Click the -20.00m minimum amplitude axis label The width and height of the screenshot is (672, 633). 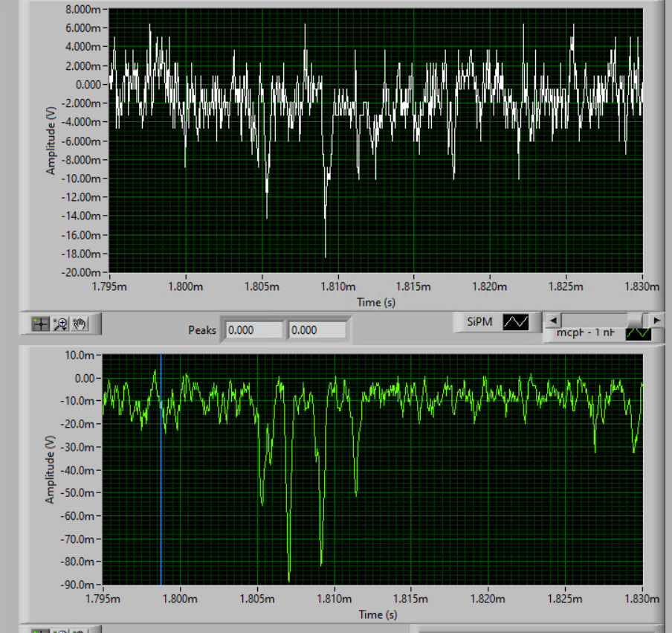(82, 272)
